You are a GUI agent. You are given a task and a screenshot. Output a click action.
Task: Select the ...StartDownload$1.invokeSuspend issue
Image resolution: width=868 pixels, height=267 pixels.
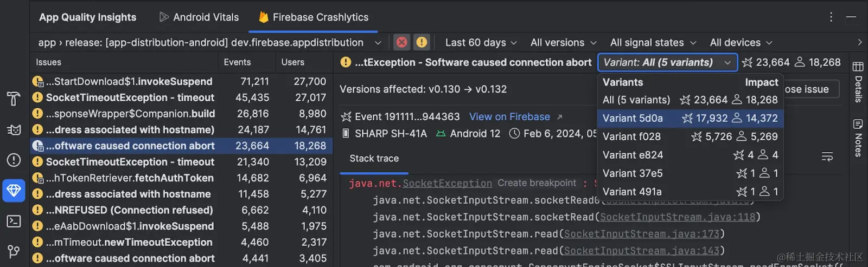(x=181, y=81)
